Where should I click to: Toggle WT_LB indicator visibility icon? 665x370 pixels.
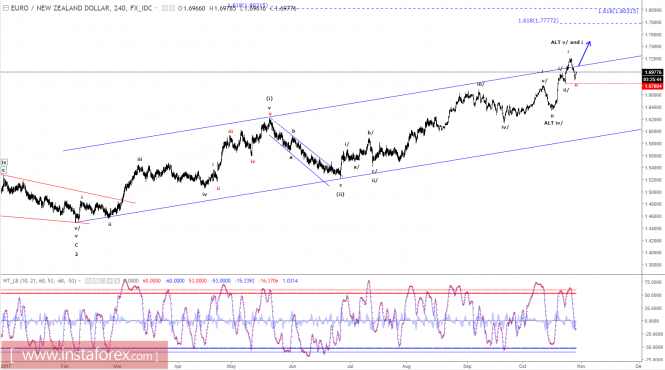(88, 280)
